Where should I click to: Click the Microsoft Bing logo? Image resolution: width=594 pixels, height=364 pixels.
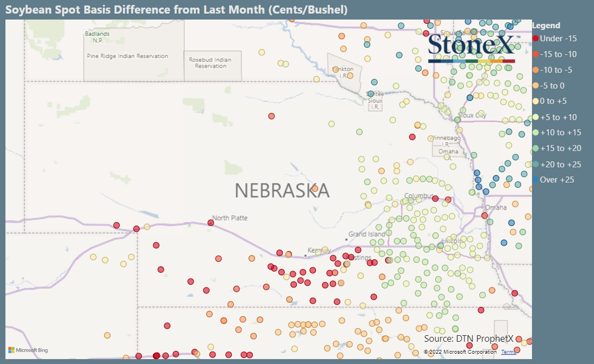pyautogui.click(x=28, y=350)
